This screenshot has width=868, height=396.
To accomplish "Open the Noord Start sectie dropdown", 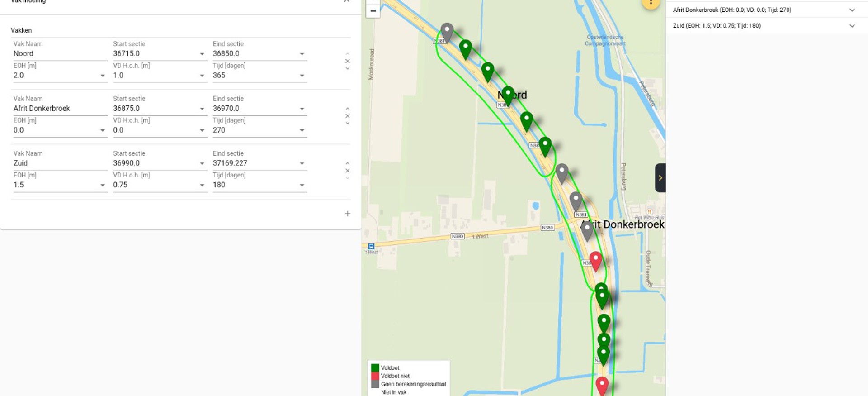I will tap(202, 54).
